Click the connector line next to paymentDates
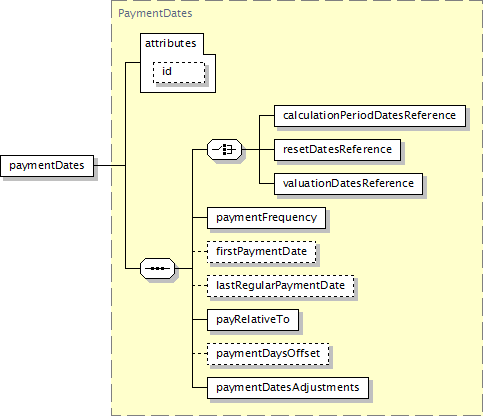This screenshot has width=483, height=416. (x=109, y=165)
